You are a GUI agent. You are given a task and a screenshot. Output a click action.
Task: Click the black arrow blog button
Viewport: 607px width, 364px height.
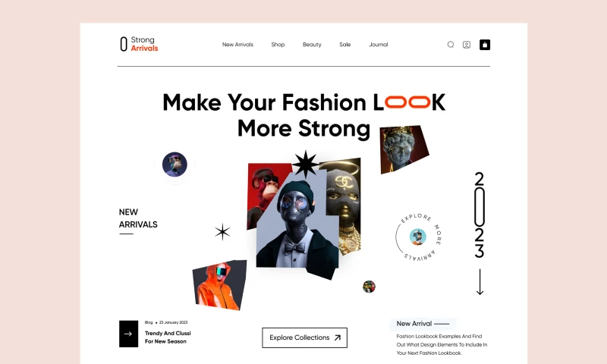128,334
